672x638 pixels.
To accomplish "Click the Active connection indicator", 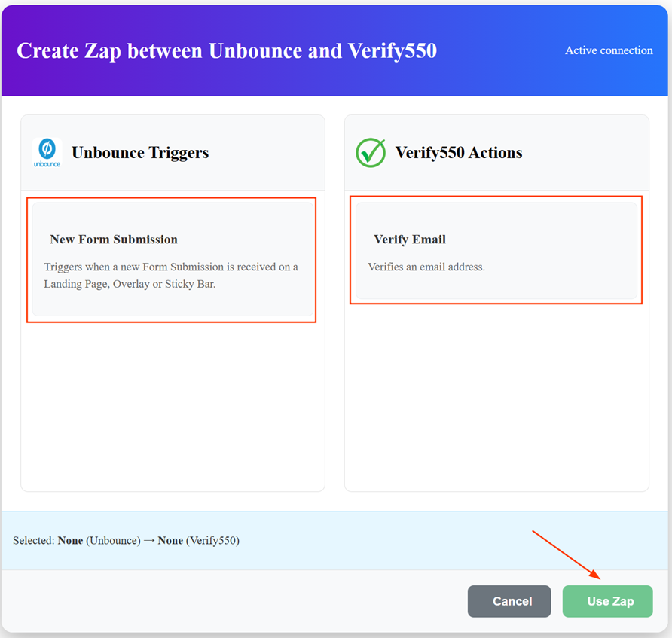I will coord(609,50).
